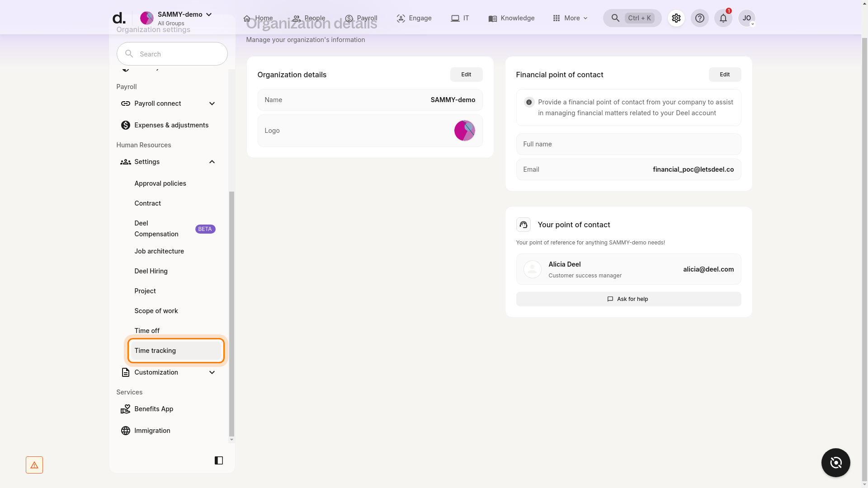Open the Contract settings item

(147, 203)
